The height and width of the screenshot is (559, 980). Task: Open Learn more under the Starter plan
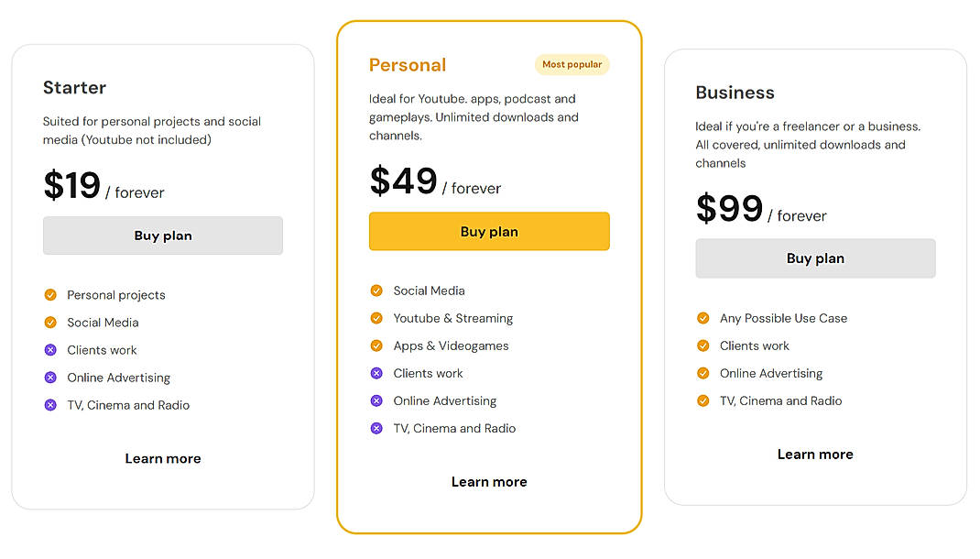[x=162, y=458]
